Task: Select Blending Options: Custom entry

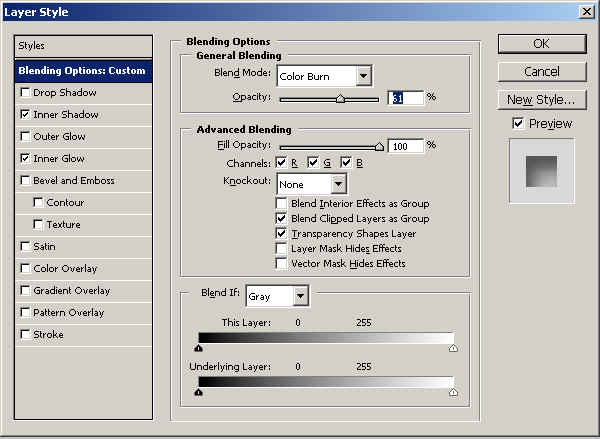Action: 83,71
